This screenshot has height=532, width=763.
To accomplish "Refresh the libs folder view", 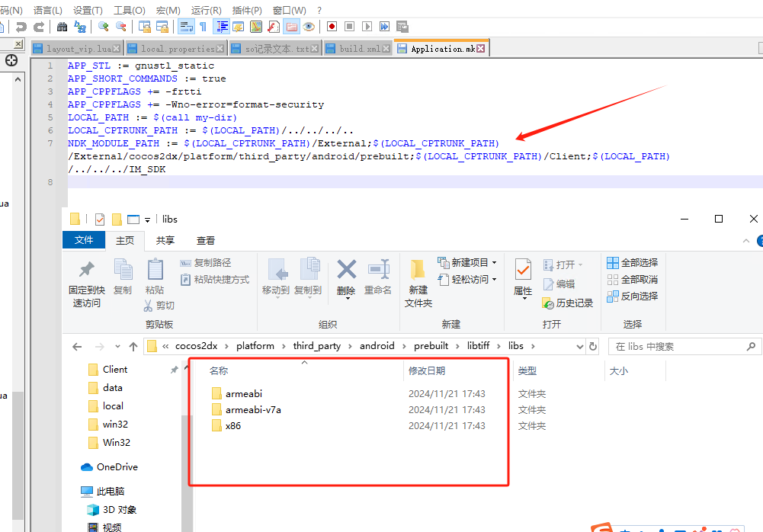I will click(x=593, y=347).
